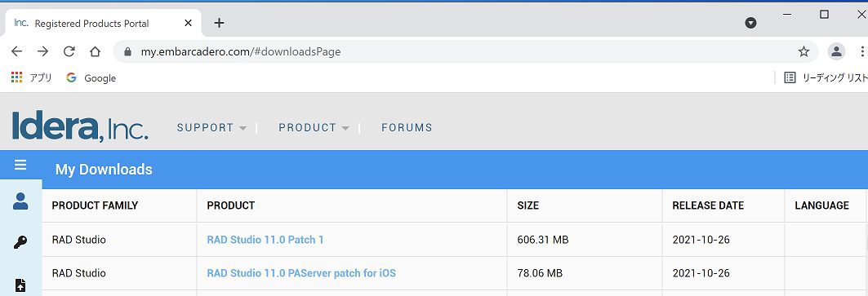Reload the current page
Screen dimensions: 868x296
pos(69,51)
